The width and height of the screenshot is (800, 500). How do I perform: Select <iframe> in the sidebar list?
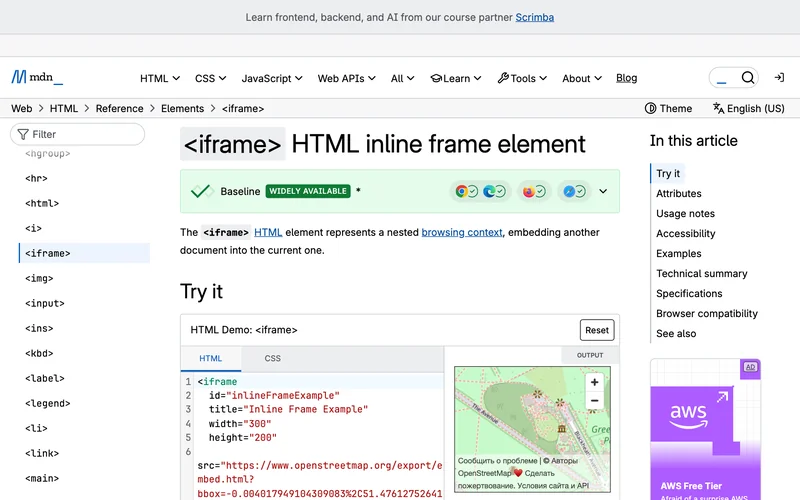click(84, 253)
